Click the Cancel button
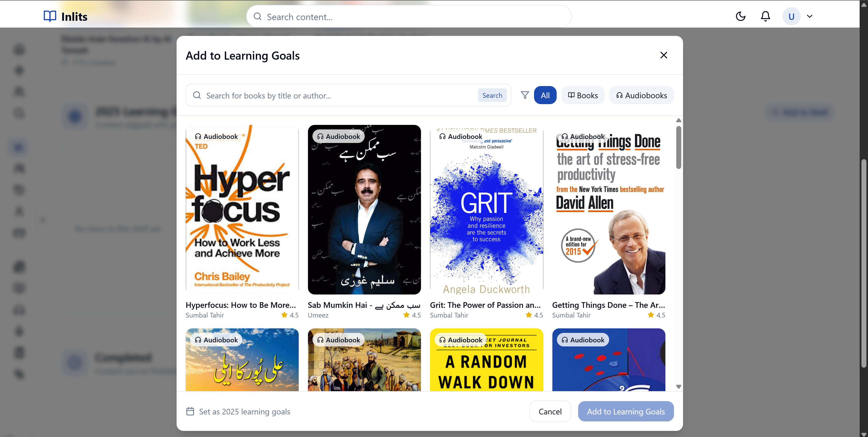The height and width of the screenshot is (437, 868). [550, 411]
